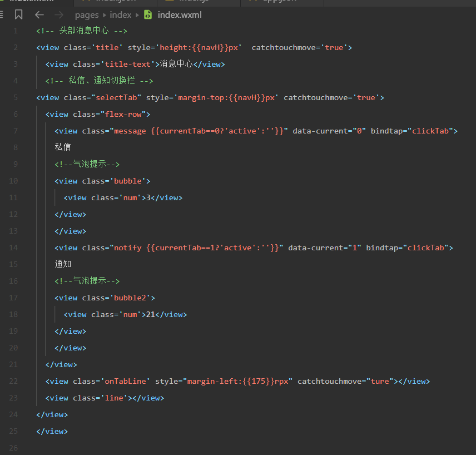This screenshot has width=476, height=455.
Task: Click the 'title-text' class name
Action: [x=127, y=64]
